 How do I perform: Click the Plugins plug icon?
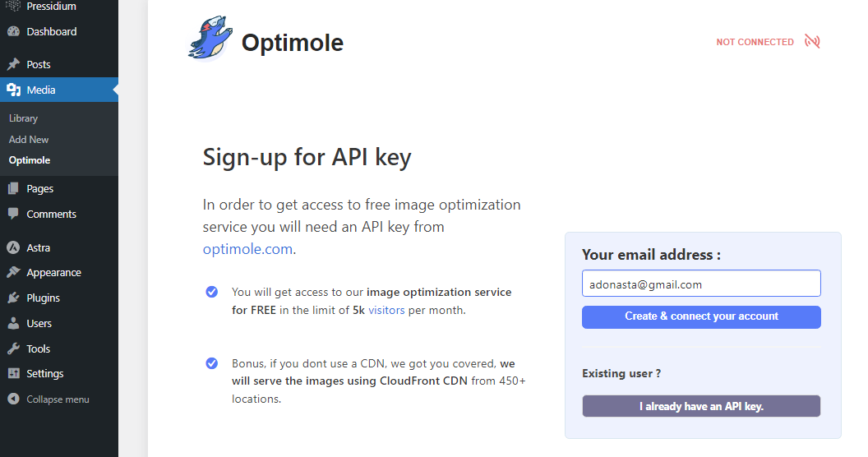pyautogui.click(x=13, y=298)
